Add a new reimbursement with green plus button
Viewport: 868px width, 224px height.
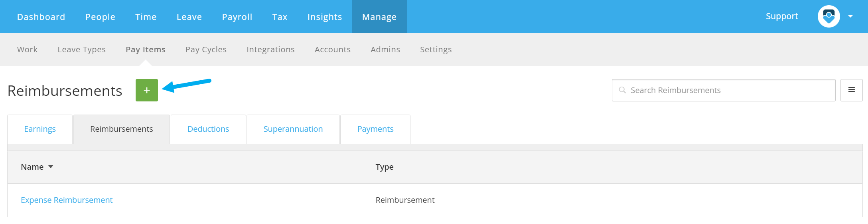click(x=147, y=90)
